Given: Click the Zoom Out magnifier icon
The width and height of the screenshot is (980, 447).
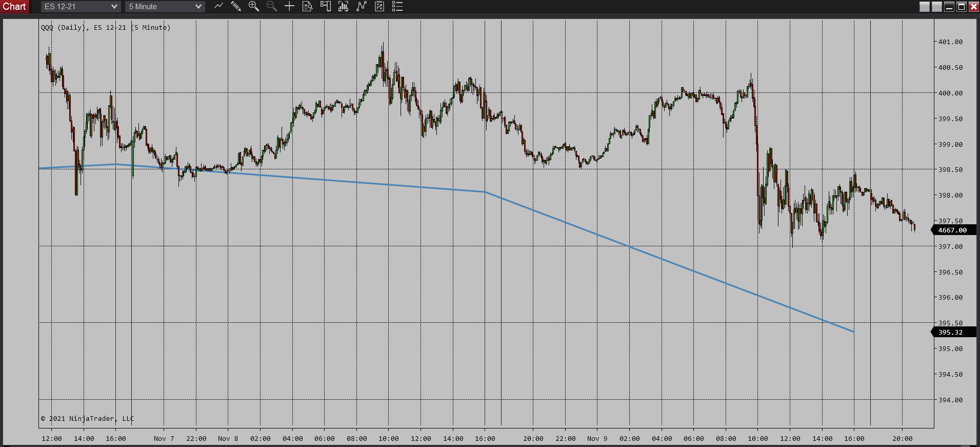Looking at the screenshot, I should (x=272, y=6).
